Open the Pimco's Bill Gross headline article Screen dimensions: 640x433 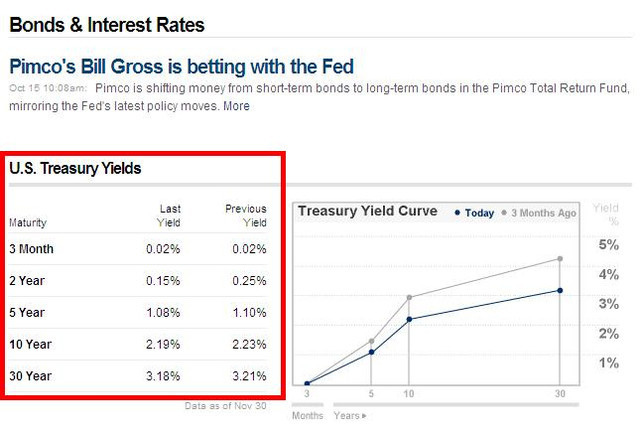pyautogui.click(x=181, y=67)
